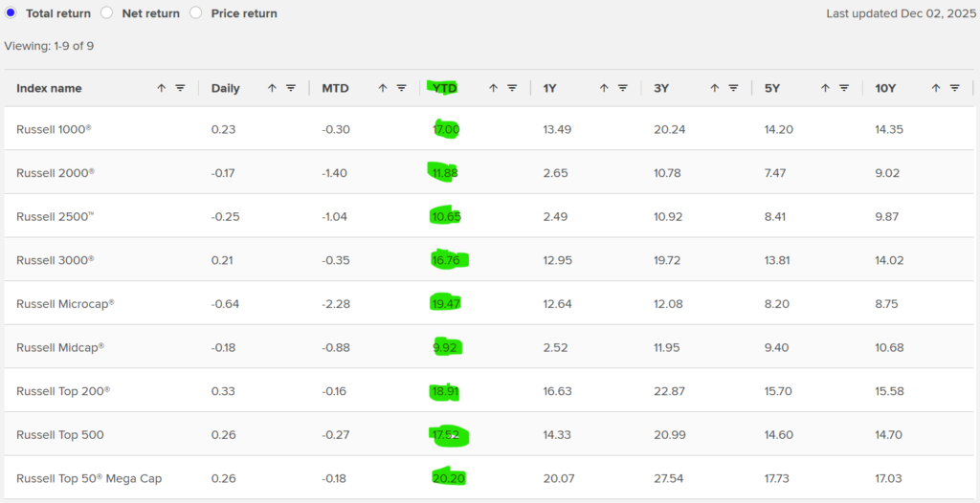
Task: Sort by MTD column arrow icon
Action: coord(383,88)
